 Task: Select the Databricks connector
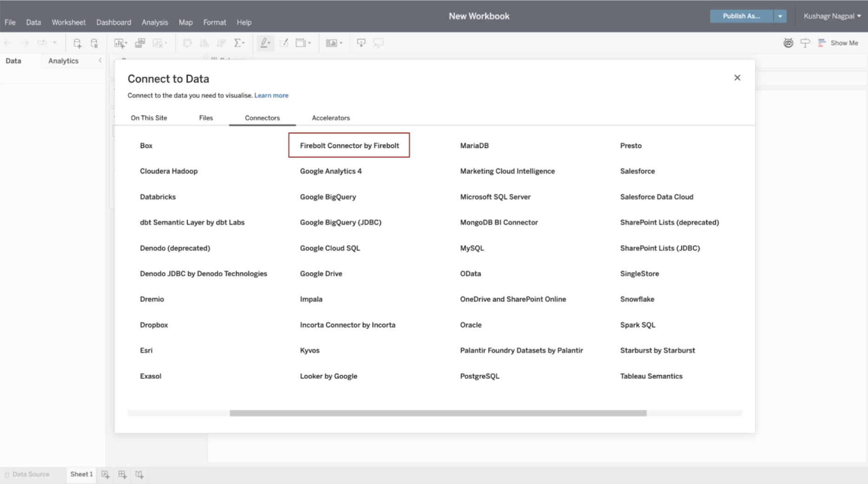point(158,197)
